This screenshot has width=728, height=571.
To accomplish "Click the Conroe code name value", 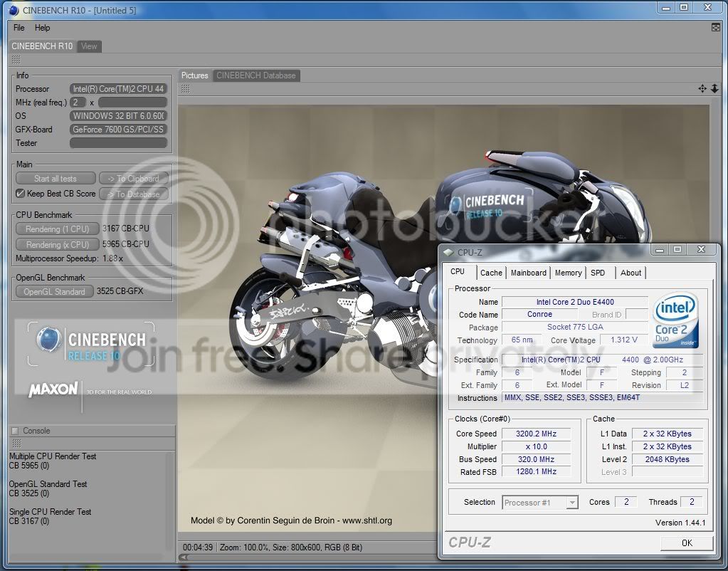I will [539, 315].
